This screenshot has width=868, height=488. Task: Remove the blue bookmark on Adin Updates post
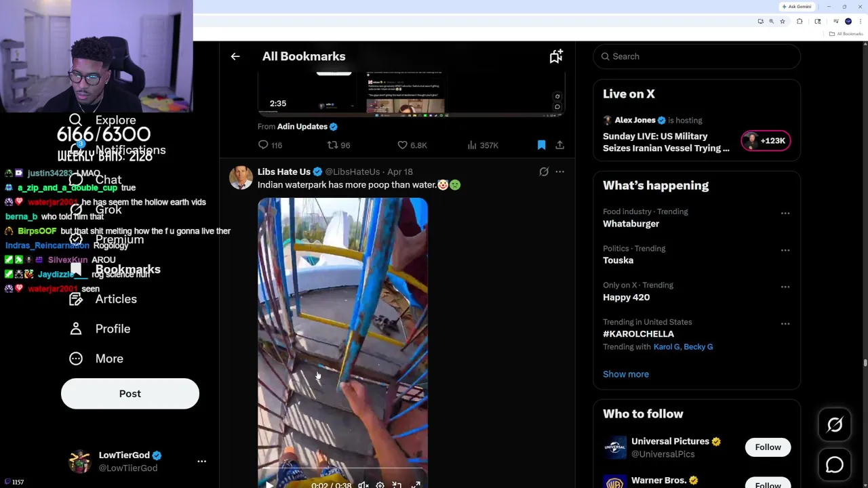(541, 145)
